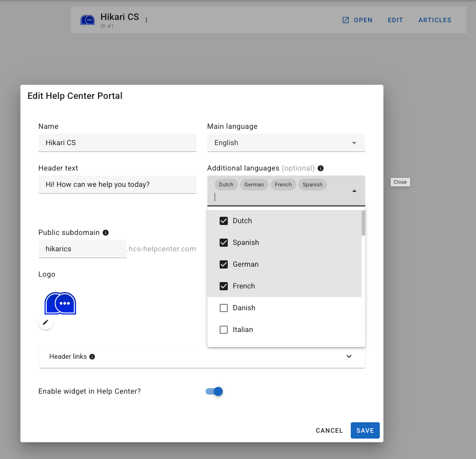Check the Danish language checkbox
The height and width of the screenshot is (459, 476).
coord(224,308)
